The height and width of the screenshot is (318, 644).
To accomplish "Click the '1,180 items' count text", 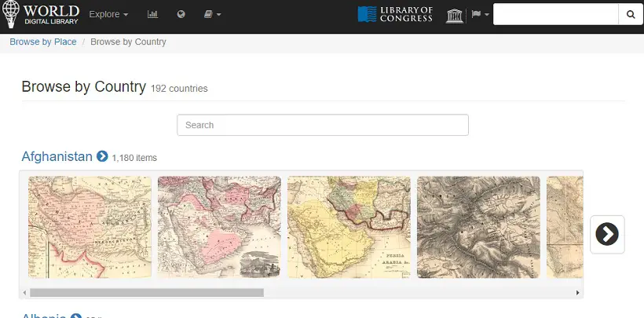I will click(x=134, y=158).
